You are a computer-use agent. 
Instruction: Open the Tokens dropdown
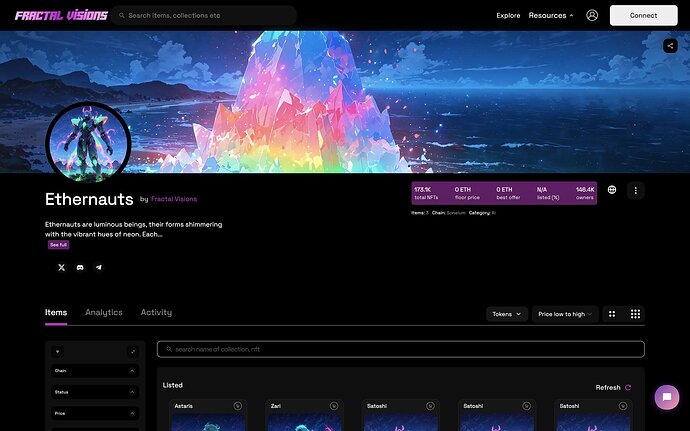tap(507, 314)
